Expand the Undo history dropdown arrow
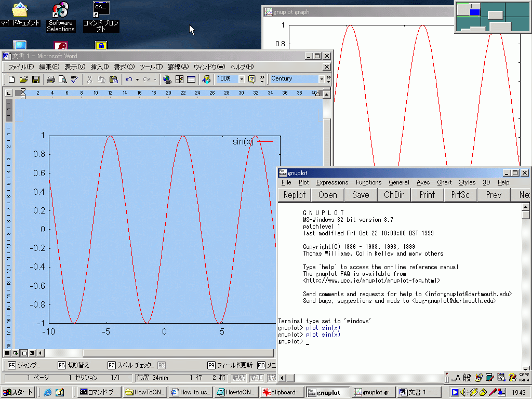Image resolution: width=532 pixels, height=399 pixels. (137, 79)
